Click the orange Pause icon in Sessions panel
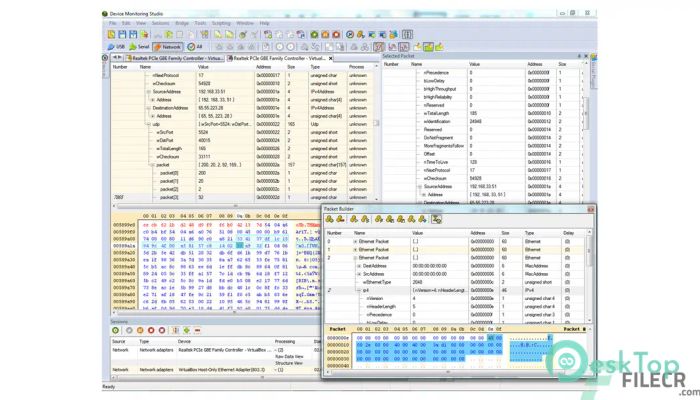 [x=140, y=331]
